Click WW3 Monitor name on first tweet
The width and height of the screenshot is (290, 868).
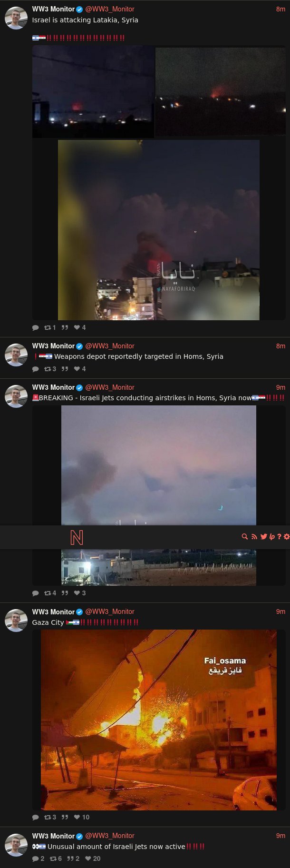tap(53, 9)
